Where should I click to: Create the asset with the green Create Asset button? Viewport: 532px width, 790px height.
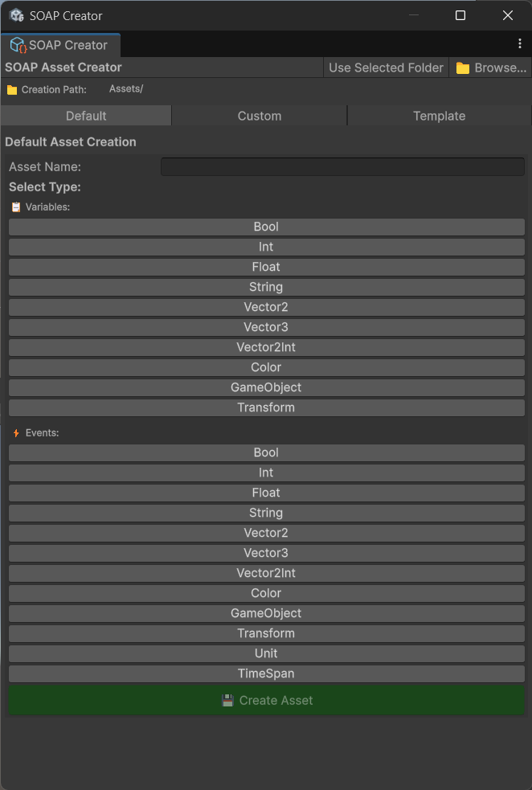click(x=266, y=699)
